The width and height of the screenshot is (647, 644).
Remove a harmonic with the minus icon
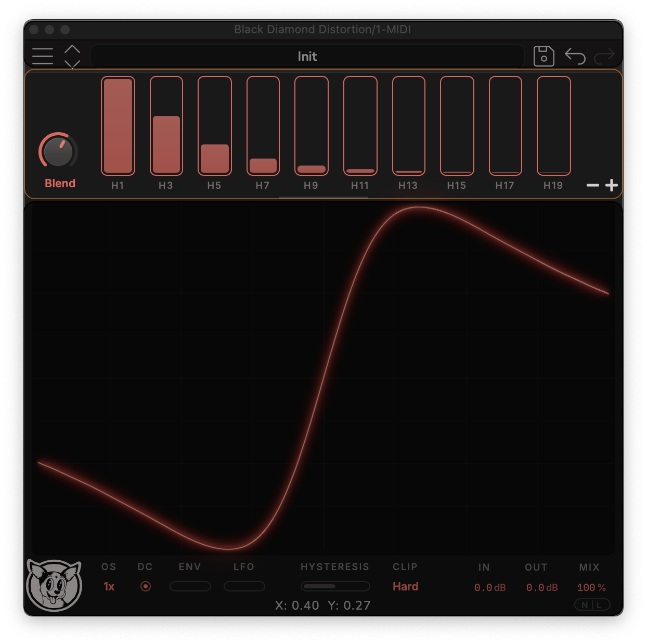click(593, 185)
